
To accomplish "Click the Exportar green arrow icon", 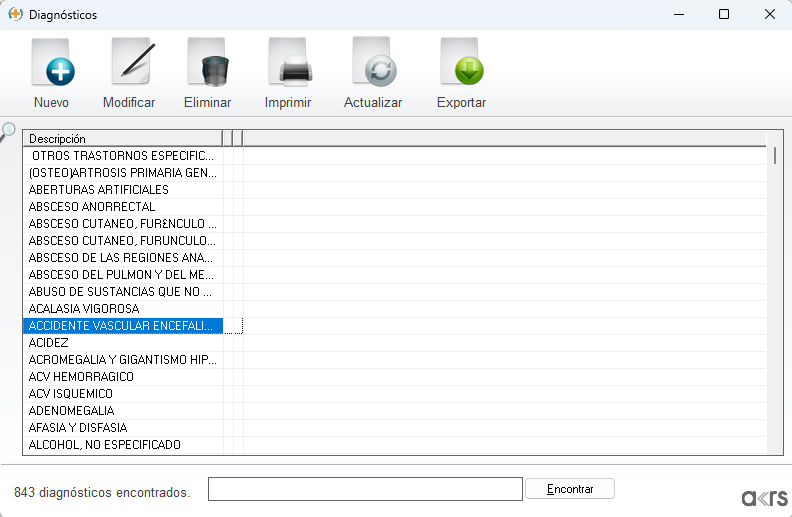I will (x=461, y=66).
